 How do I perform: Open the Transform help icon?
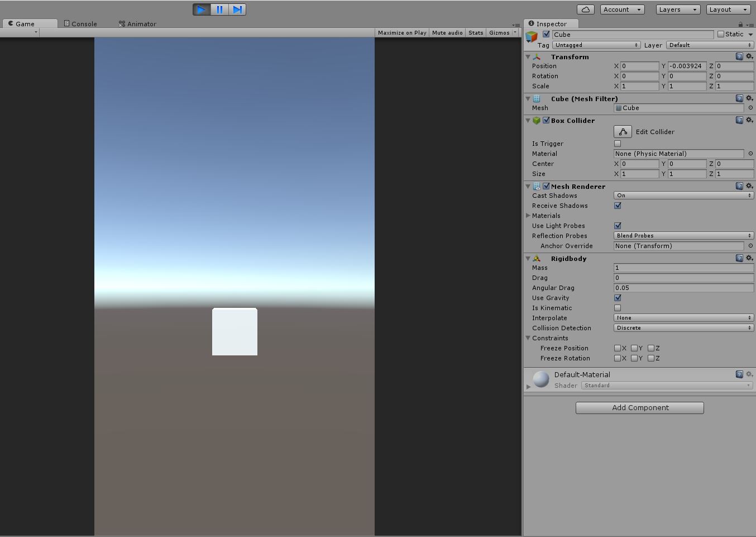point(739,56)
